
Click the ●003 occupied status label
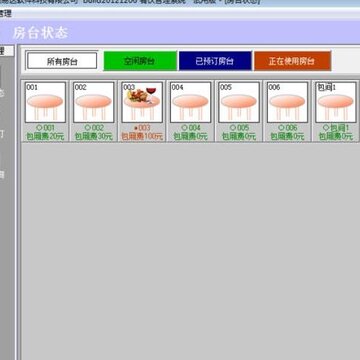(142, 128)
